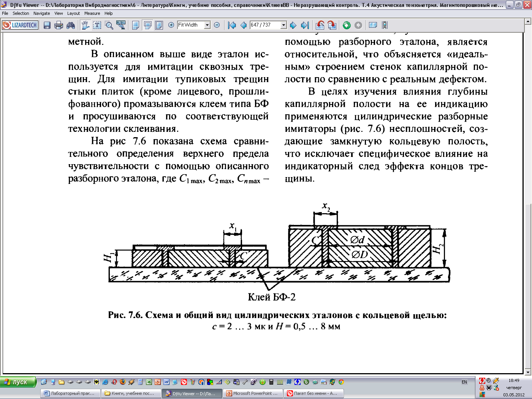Viewport: 532px width, 399px height.
Task: Go to the last page
Action: tap(305, 25)
